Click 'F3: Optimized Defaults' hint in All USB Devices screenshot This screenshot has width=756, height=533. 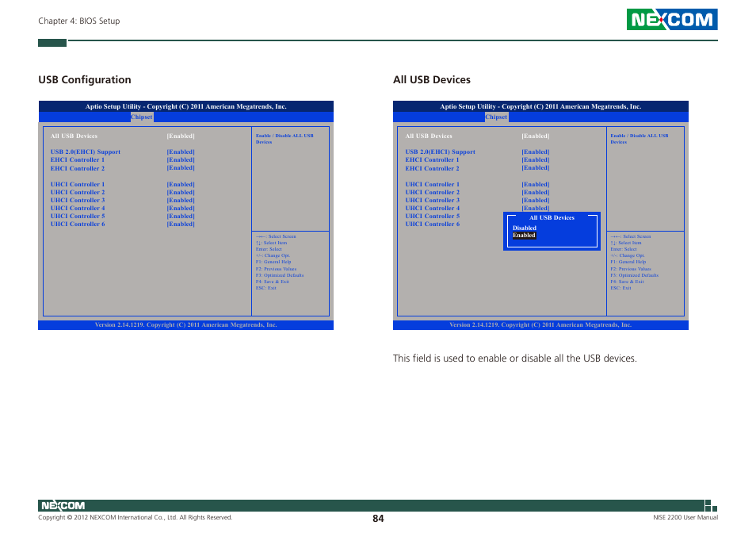[635, 275]
